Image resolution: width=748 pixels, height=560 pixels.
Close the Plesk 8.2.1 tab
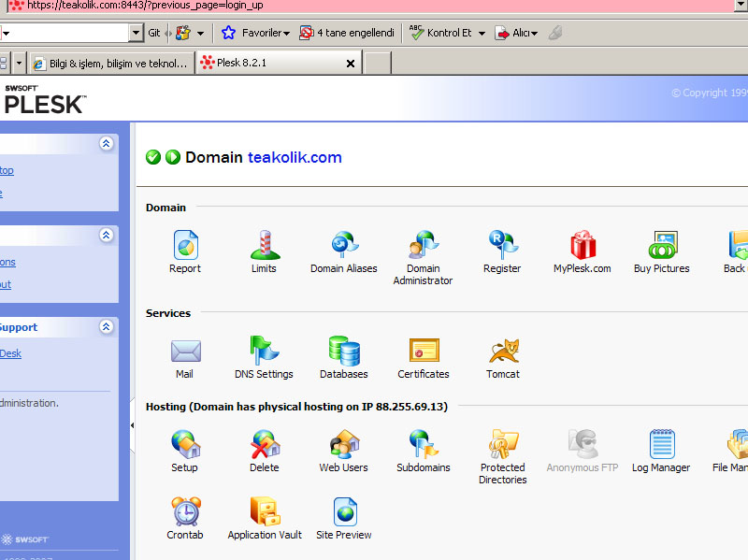pyautogui.click(x=350, y=64)
